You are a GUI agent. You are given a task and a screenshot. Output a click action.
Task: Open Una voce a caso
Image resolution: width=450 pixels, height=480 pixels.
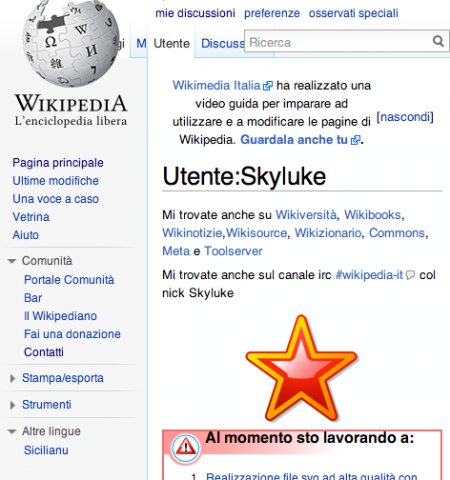click(56, 199)
